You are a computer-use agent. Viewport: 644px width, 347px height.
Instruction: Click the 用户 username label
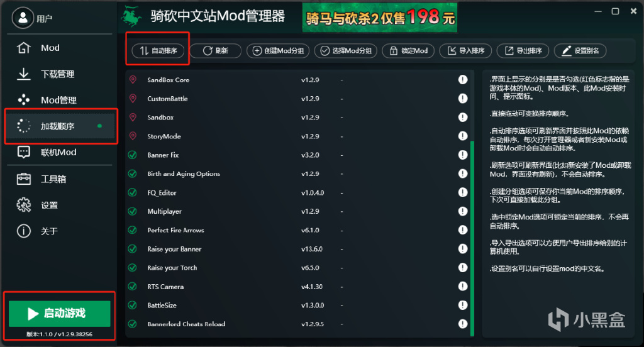point(45,19)
